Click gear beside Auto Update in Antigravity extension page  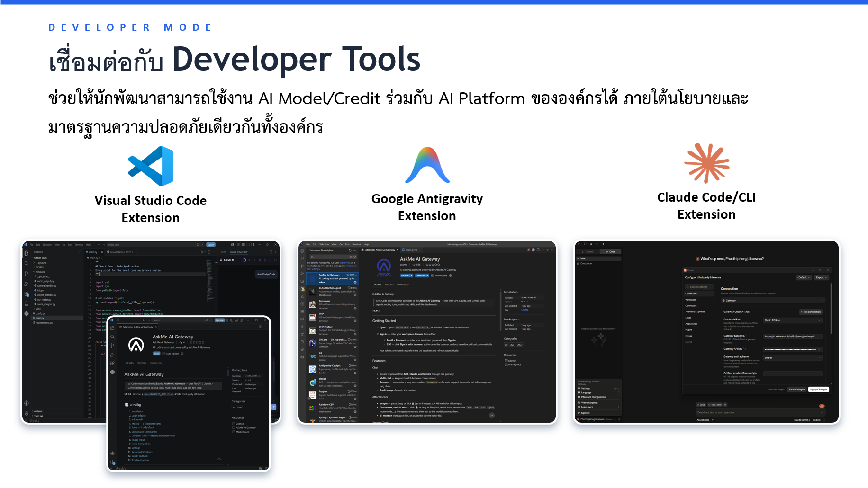coord(451,275)
